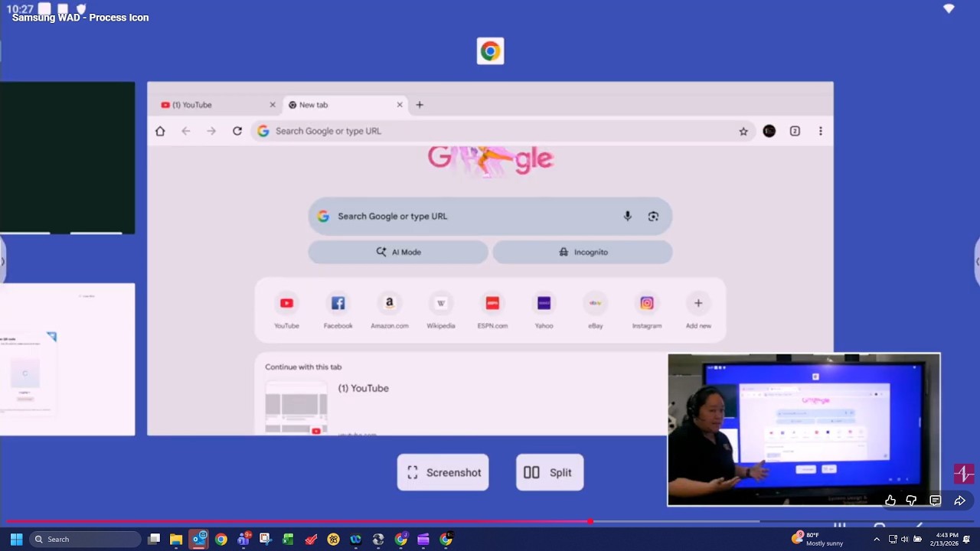Close the New tab tab

coord(400,105)
